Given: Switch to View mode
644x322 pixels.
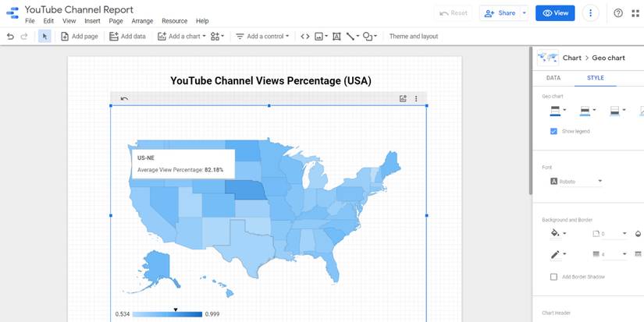Looking at the screenshot, I should click(x=555, y=13).
